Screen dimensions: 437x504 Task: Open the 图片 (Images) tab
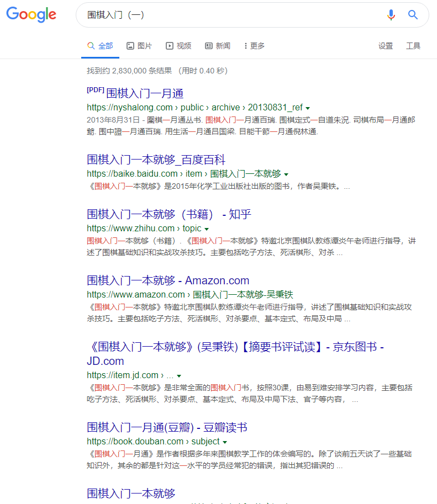[x=139, y=46]
